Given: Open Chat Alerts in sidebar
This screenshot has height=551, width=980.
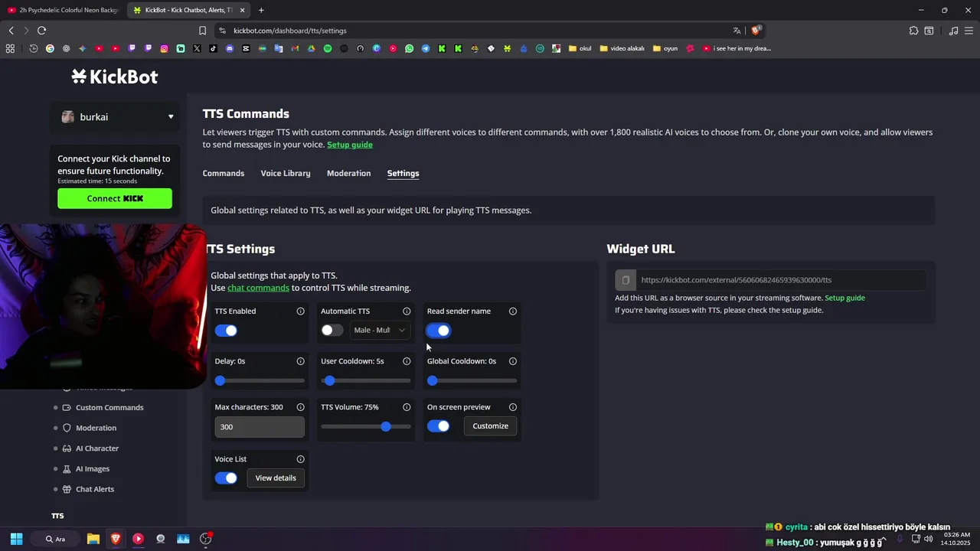Looking at the screenshot, I should (95, 489).
